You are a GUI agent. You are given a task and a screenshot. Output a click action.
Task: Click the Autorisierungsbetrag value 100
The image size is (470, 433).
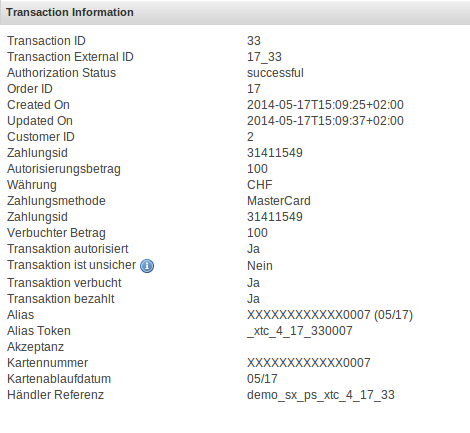pos(257,169)
